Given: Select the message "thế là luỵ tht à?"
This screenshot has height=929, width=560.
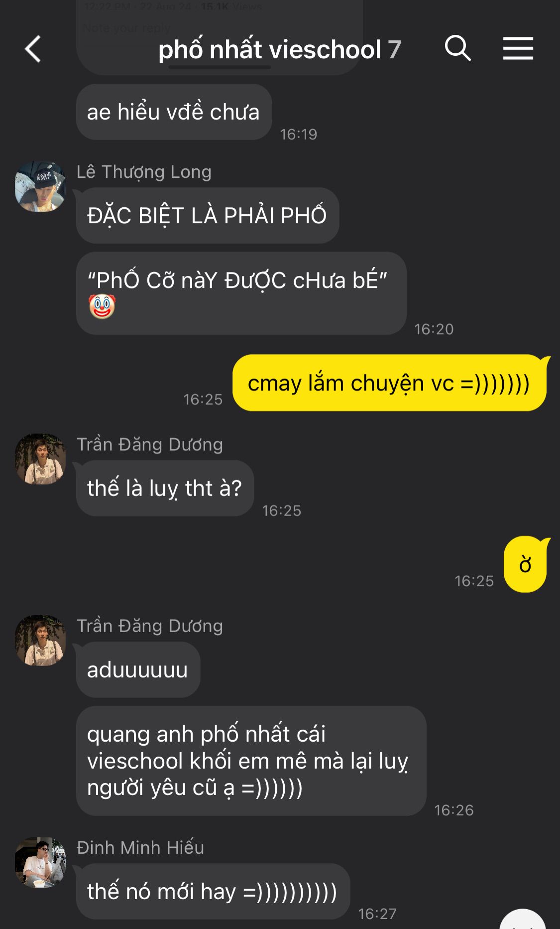Looking at the screenshot, I should (165, 488).
